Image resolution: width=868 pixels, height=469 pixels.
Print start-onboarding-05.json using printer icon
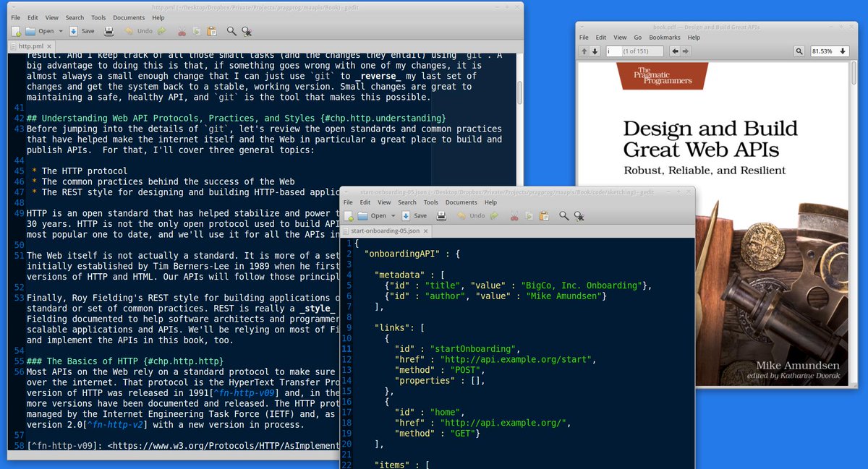(x=441, y=215)
